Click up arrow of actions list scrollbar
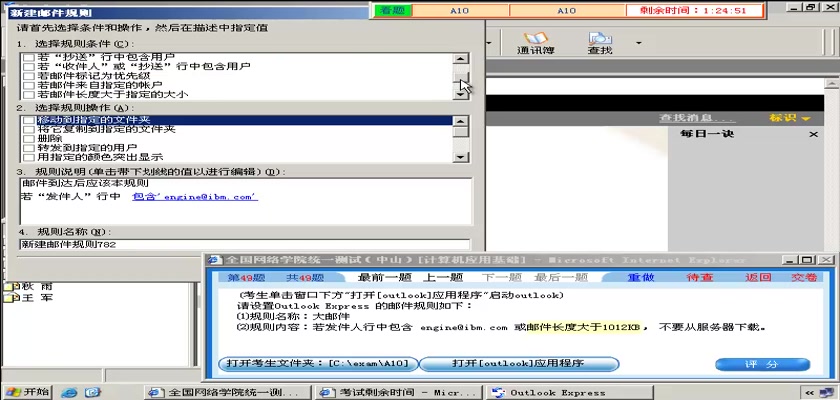840x400 pixels. point(461,121)
